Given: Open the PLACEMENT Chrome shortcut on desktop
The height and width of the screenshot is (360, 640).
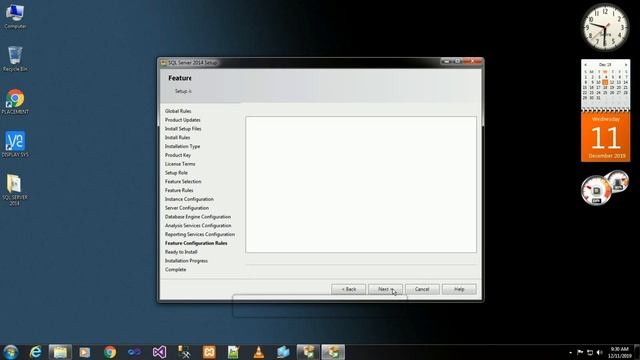Looking at the screenshot, I should 15,102.
